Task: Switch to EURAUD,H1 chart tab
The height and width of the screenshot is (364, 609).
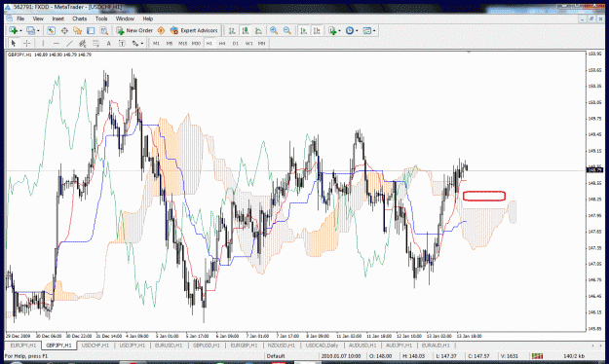Action: [x=436, y=345]
